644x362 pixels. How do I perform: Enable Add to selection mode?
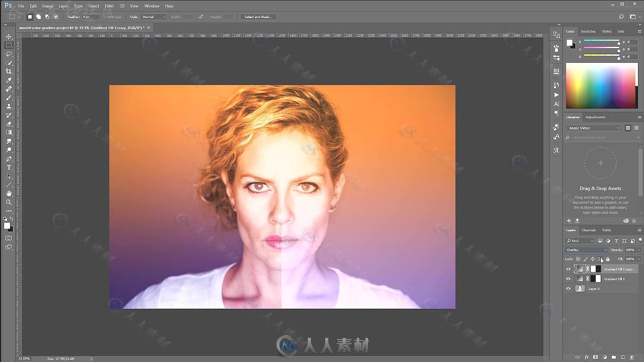[38, 17]
